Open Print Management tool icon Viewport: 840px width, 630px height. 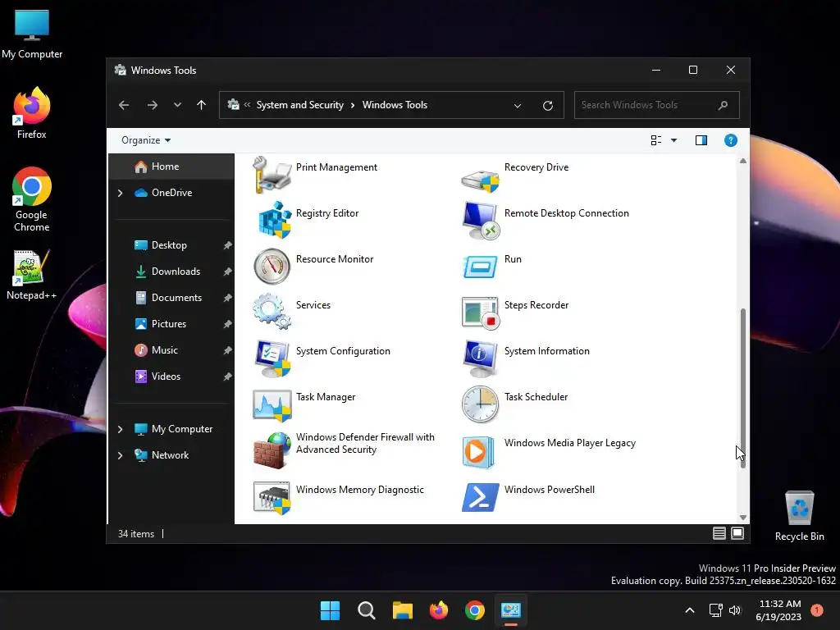272,174
